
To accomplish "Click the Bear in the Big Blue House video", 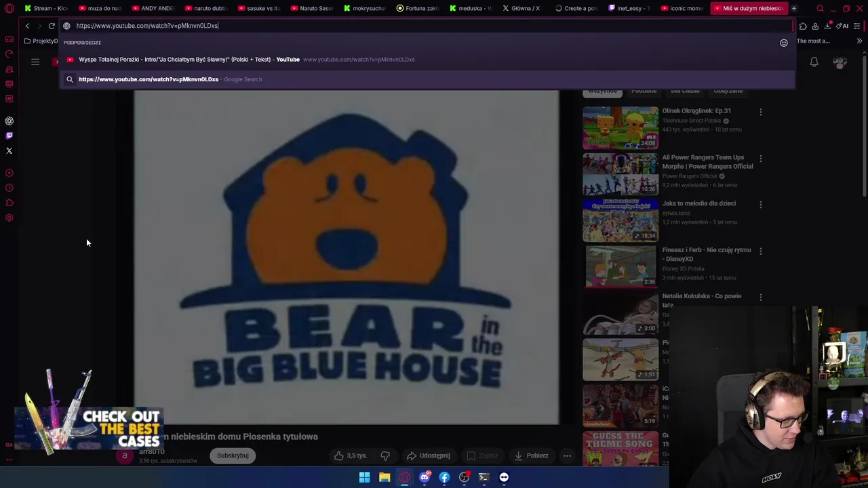I will coord(346,258).
